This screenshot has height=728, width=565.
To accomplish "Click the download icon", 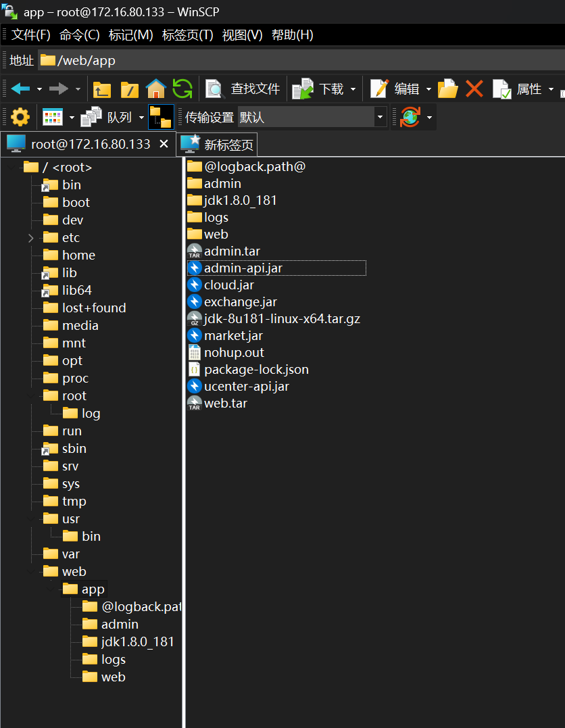I will tap(303, 89).
